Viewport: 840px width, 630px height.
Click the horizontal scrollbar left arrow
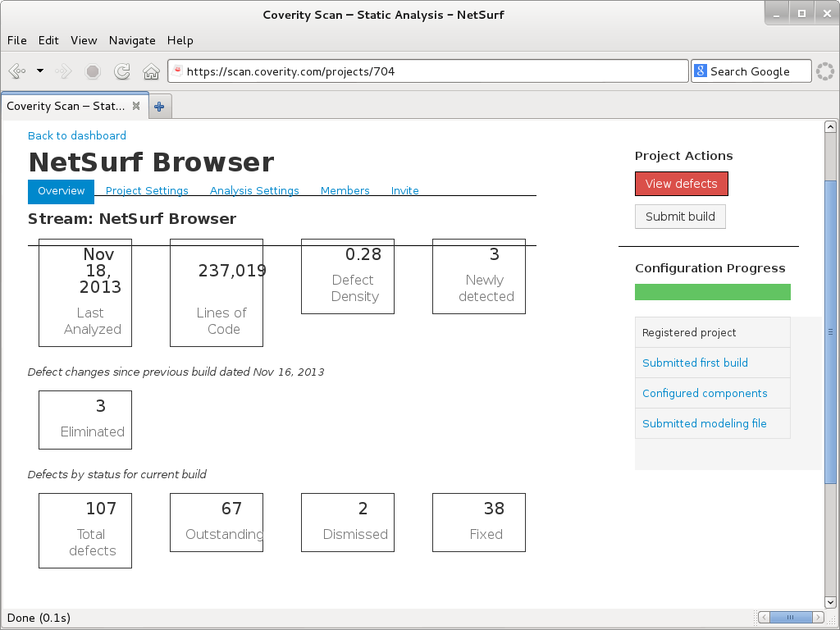pyautogui.click(x=764, y=617)
